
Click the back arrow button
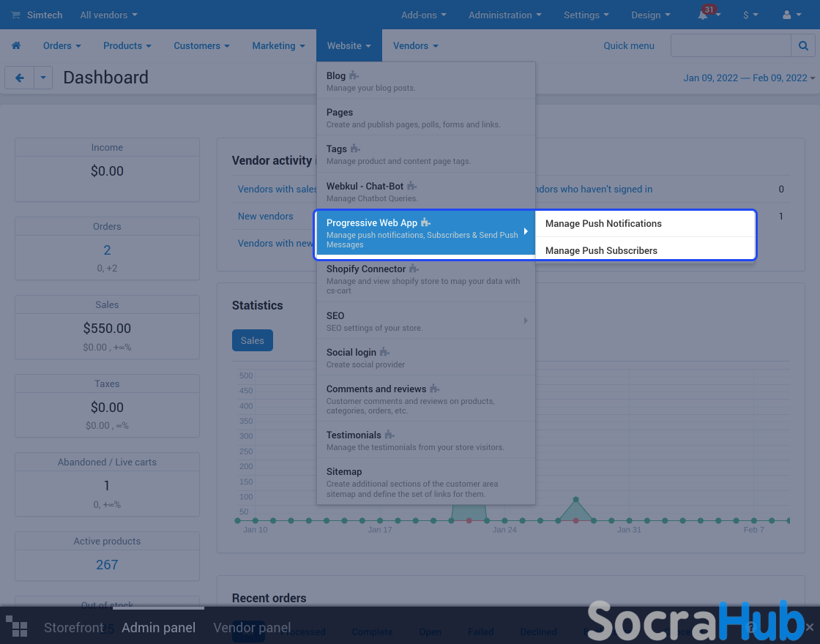[20, 78]
